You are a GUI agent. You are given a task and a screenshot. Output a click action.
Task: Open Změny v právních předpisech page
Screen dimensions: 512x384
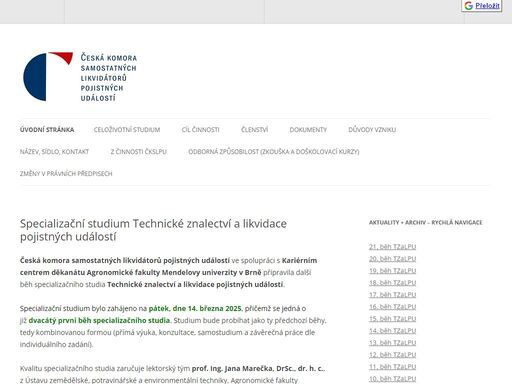[66, 174]
